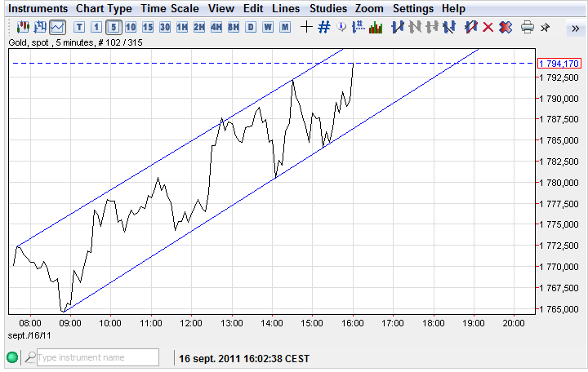This screenshot has height=372, width=588.
Task: Select the 15 minute timeframe button
Action: [x=148, y=27]
